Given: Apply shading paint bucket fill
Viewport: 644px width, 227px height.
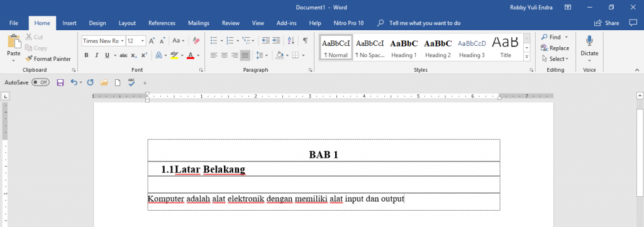Looking at the screenshot, I should click(280, 55).
